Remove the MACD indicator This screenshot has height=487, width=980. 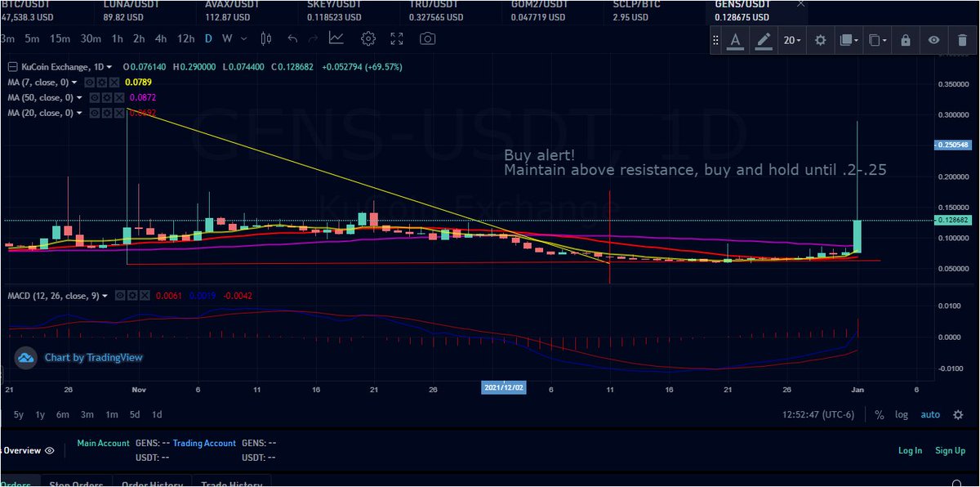pos(144,296)
